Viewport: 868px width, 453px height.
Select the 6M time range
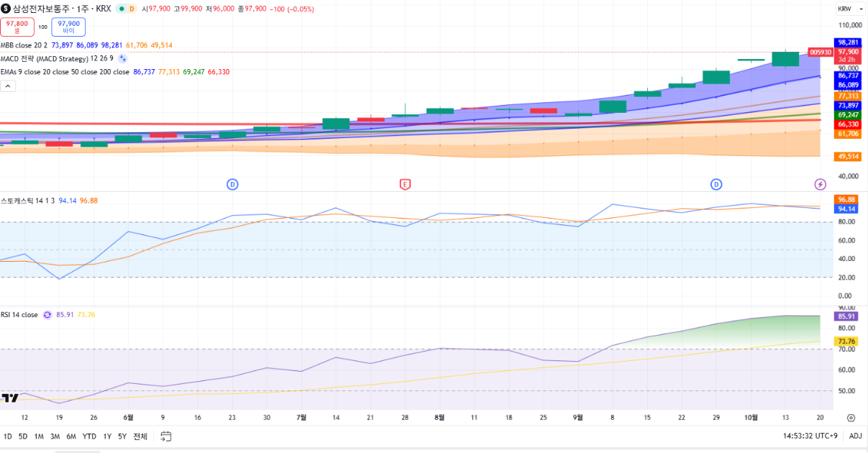[x=71, y=436]
